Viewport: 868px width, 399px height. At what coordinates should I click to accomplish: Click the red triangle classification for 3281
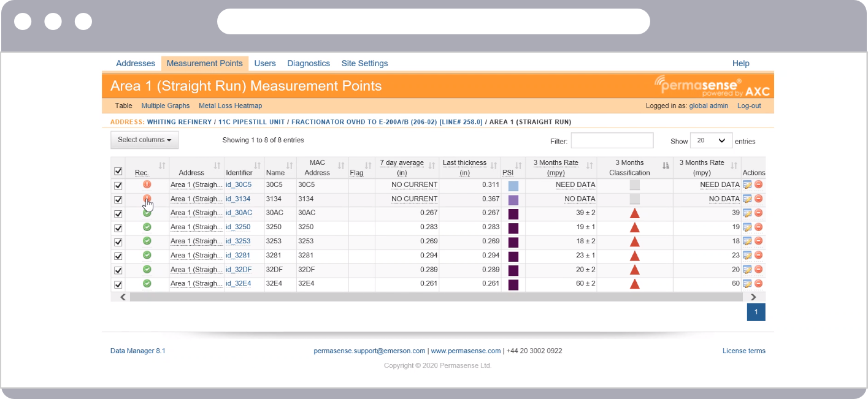pyautogui.click(x=635, y=255)
